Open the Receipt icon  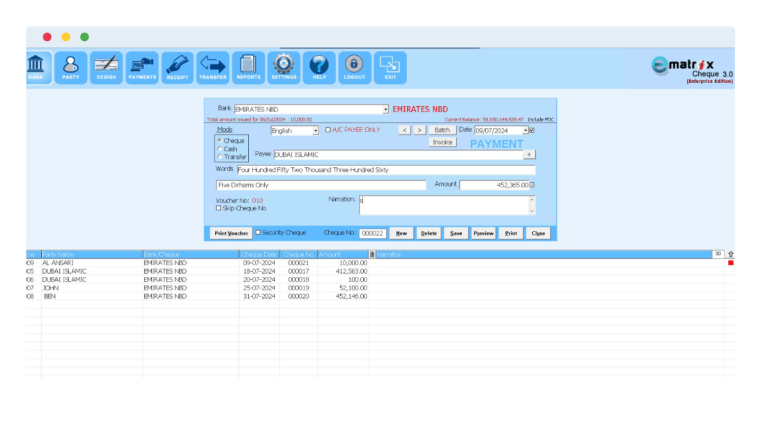click(x=177, y=66)
